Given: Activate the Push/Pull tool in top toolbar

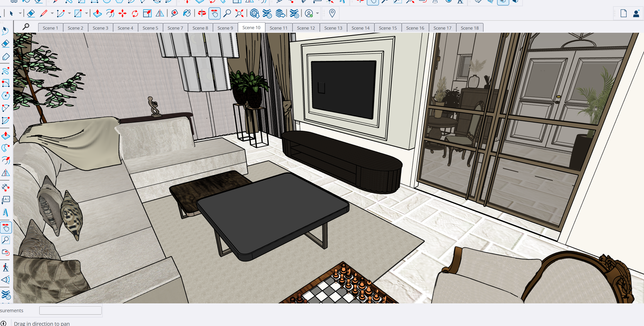Looking at the screenshot, I should point(97,13).
